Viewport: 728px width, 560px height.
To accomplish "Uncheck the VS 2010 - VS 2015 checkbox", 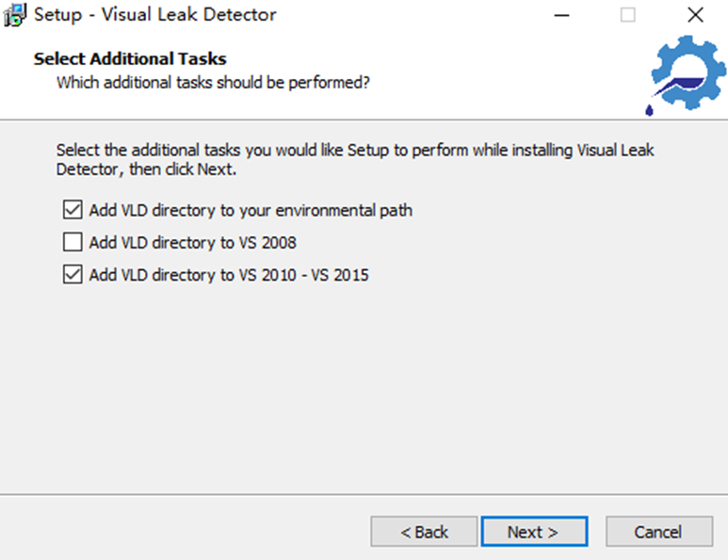I will click(73, 276).
